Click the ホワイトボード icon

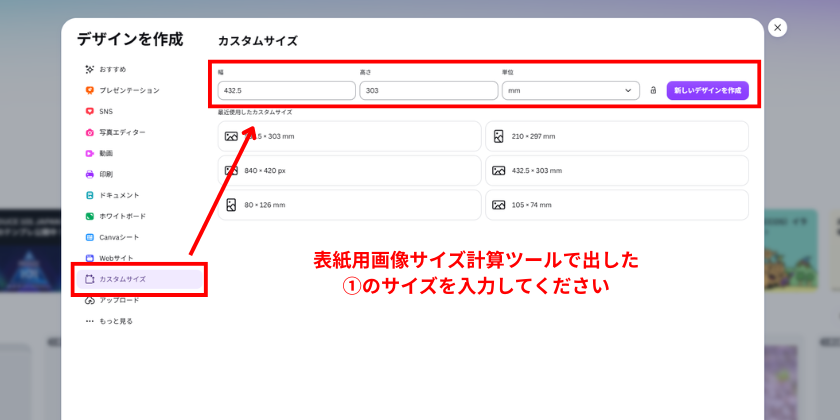click(89, 216)
